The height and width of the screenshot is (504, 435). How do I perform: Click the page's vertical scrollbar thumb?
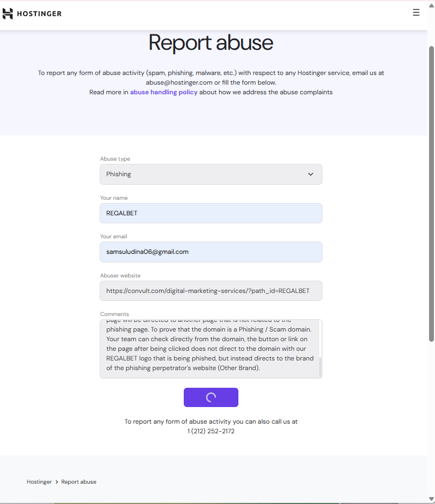click(x=431, y=194)
